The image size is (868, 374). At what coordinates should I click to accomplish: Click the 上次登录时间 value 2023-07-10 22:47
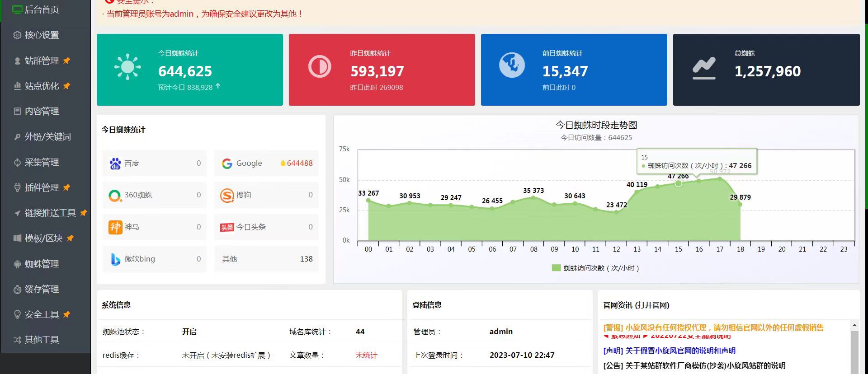[522, 355]
